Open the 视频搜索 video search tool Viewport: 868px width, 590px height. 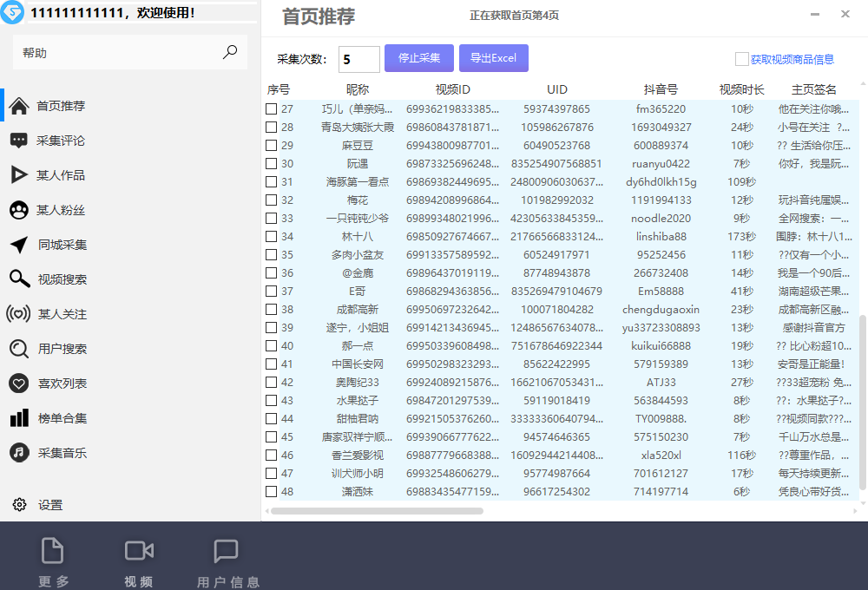[x=19, y=279]
